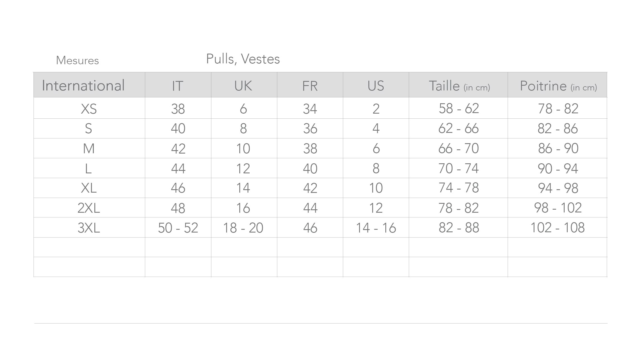Click the 3XL size row label
Viewport: 640px width, 364px height.
pyautogui.click(x=89, y=228)
